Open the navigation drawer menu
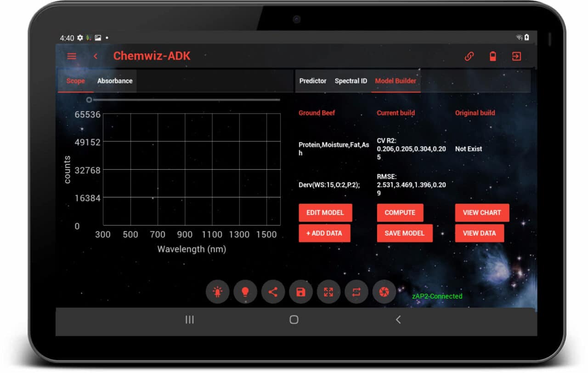The height and width of the screenshot is (373, 588). point(71,56)
